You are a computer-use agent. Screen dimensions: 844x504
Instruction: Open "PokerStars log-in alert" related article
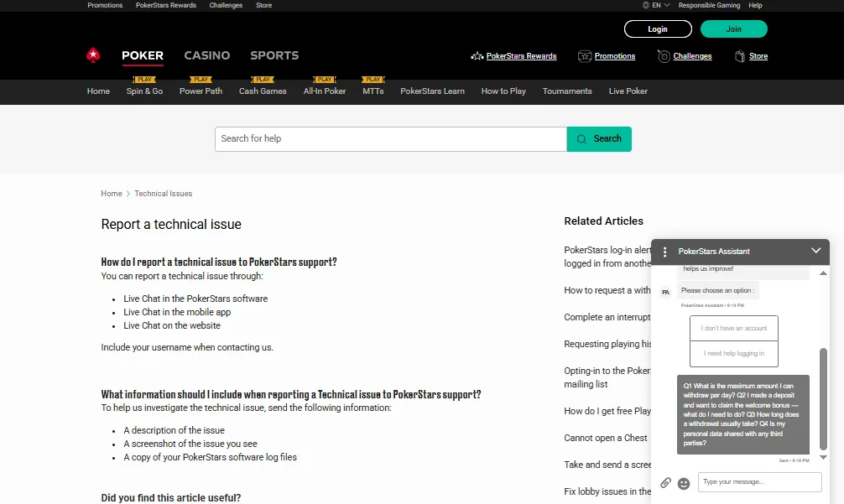(607, 257)
